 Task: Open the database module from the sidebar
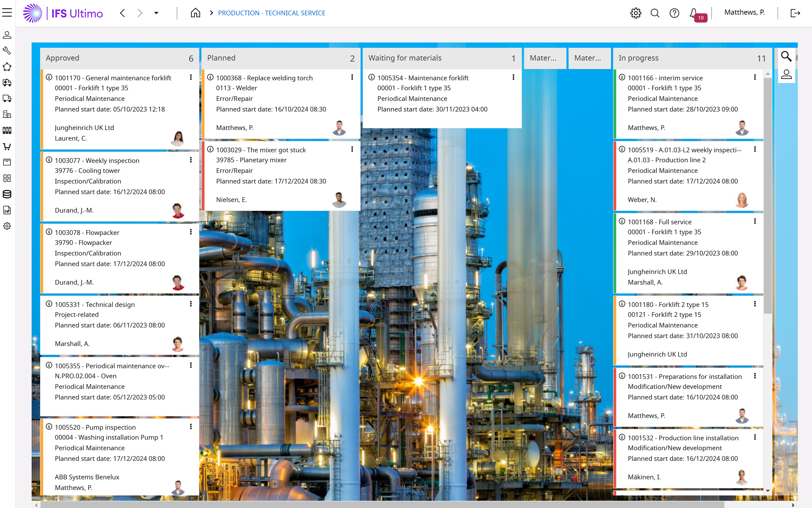pyautogui.click(x=7, y=194)
